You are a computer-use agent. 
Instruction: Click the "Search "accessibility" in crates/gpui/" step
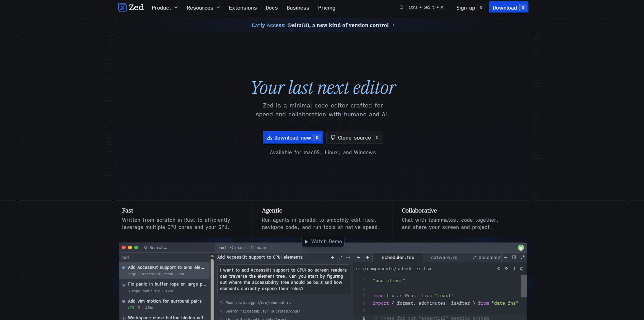pyautogui.click(x=263, y=311)
